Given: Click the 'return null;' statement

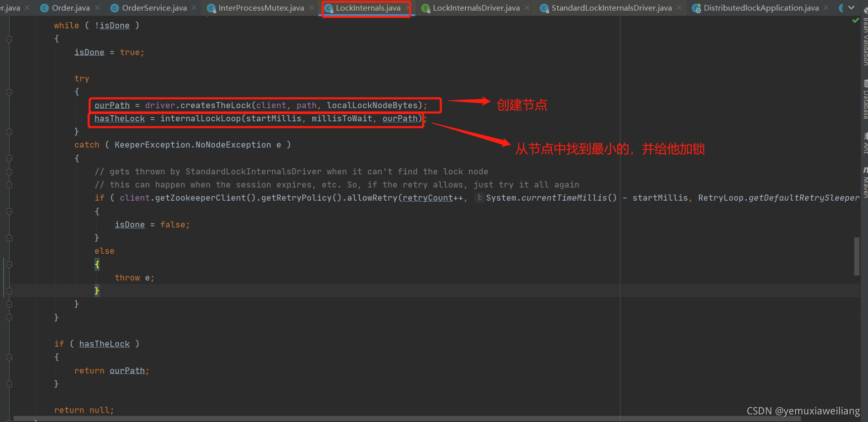Looking at the screenshot, I should [x=84, y=410].
